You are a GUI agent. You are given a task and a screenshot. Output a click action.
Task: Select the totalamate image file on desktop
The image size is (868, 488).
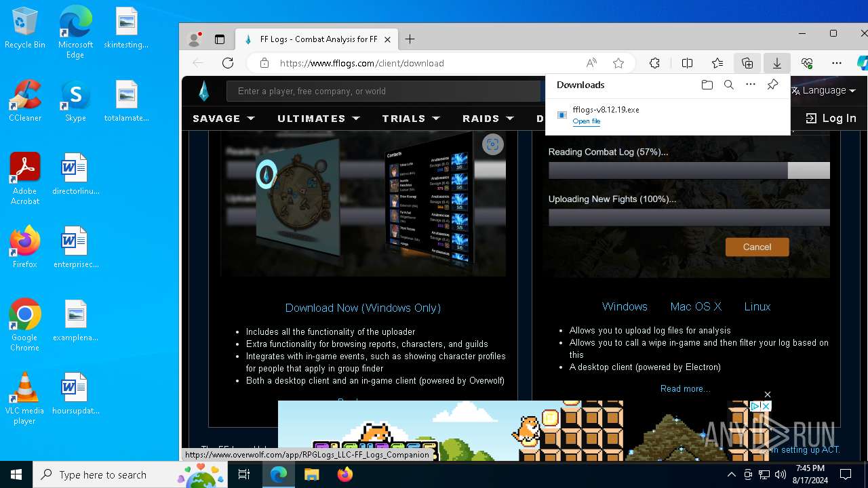(x=126, y=100)
